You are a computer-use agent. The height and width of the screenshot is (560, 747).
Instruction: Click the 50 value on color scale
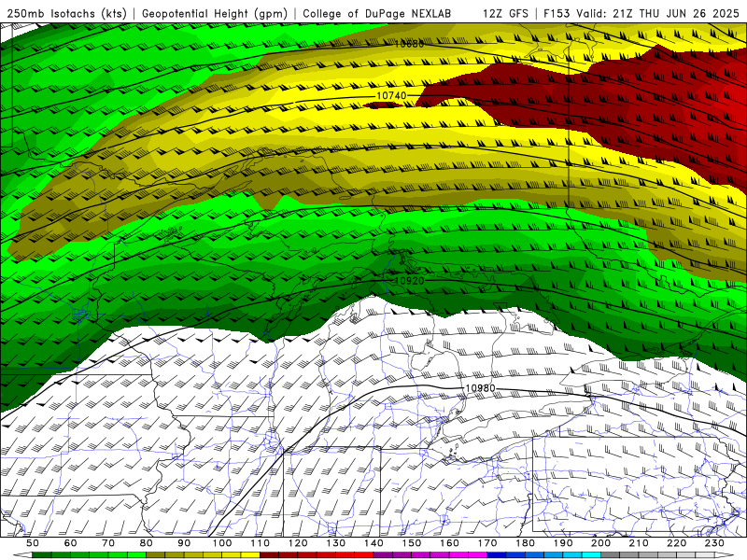(33, 543)
